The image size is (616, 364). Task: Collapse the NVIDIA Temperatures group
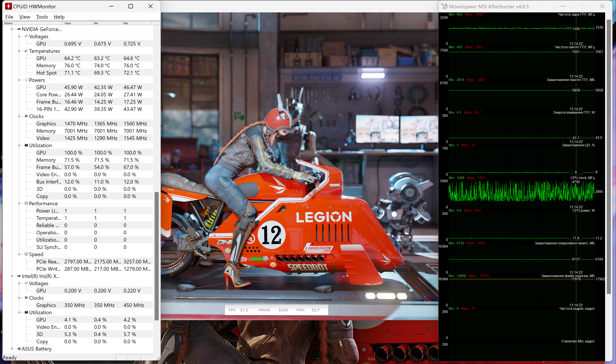(x=19, y=51)
